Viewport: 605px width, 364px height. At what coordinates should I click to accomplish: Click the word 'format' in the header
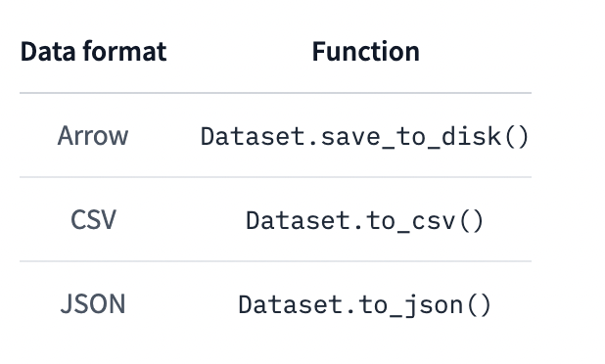tap(125, 51)
